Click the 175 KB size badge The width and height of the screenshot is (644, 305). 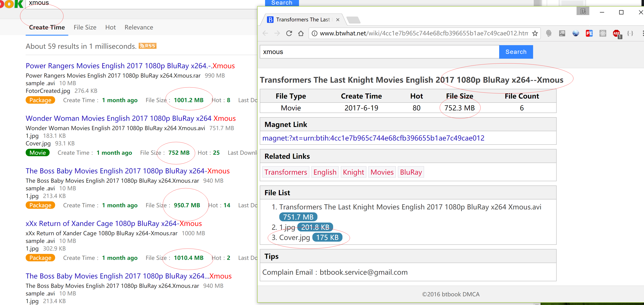(x=327, y=237)
